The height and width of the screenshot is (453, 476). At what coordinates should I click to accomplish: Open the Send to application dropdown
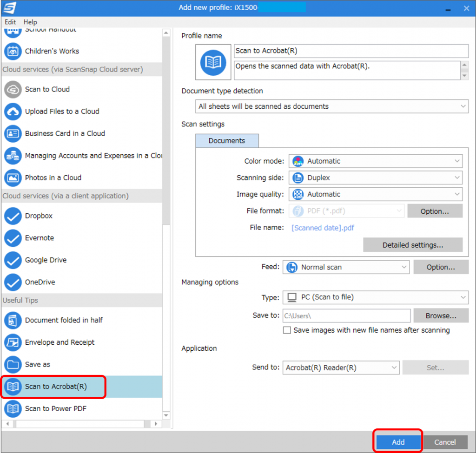341,368
